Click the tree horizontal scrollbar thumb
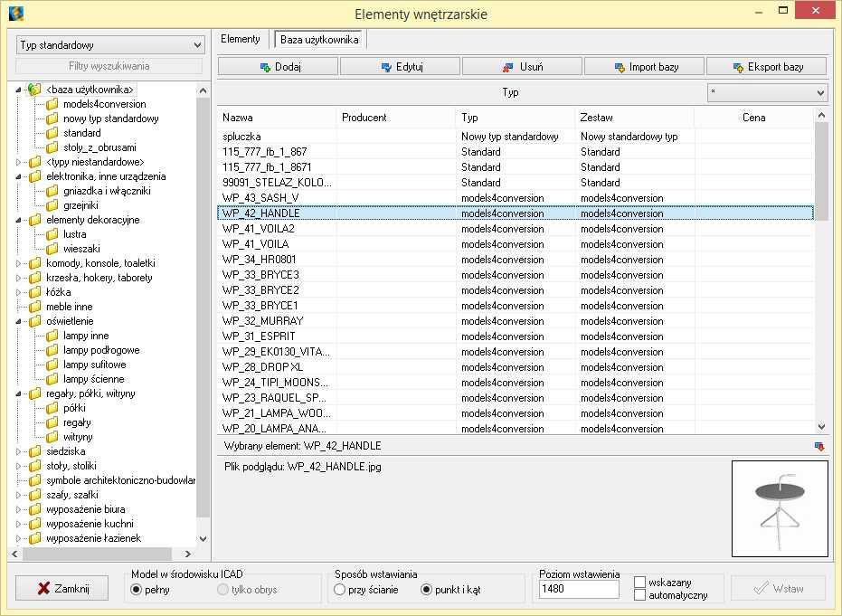Viewport: 842px width, 616px height. coord(97,554)
